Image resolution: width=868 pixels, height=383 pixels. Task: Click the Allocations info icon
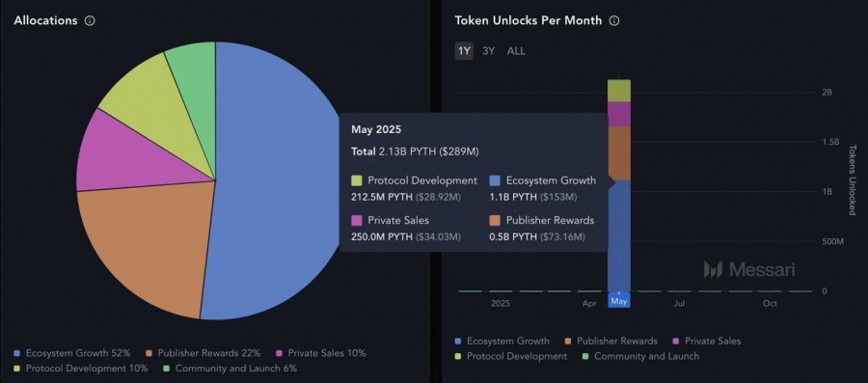tap(90, 21)
